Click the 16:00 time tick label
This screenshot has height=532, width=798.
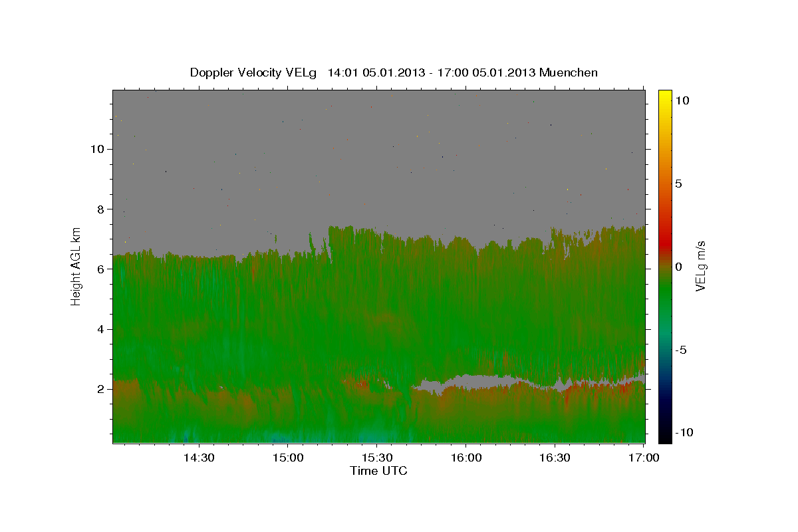coord(465,458)
